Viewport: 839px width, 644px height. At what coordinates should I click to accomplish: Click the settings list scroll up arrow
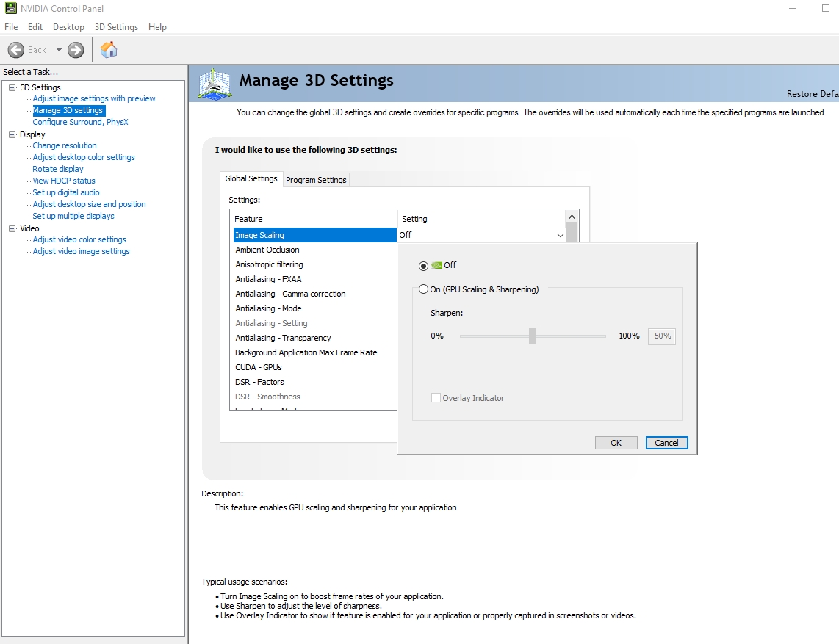pyautogui.click(x=572, y=217)
